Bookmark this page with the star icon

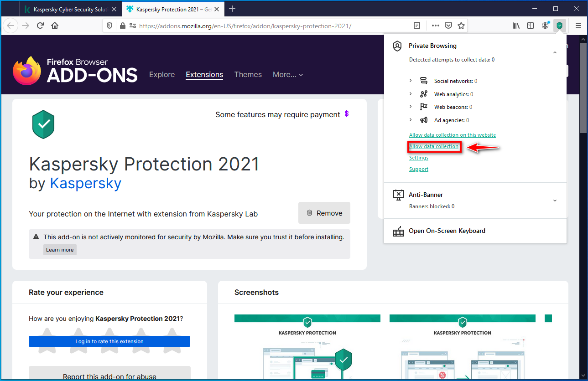461,26
